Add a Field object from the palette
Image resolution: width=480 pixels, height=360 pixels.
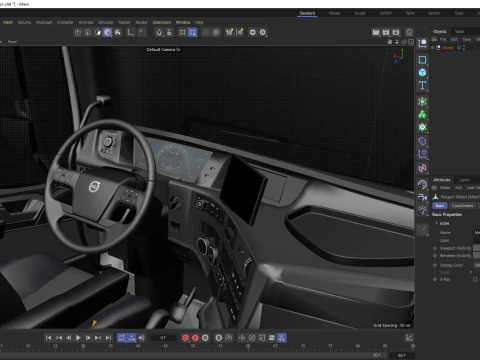pyautogui.click(x=422, y=154)
